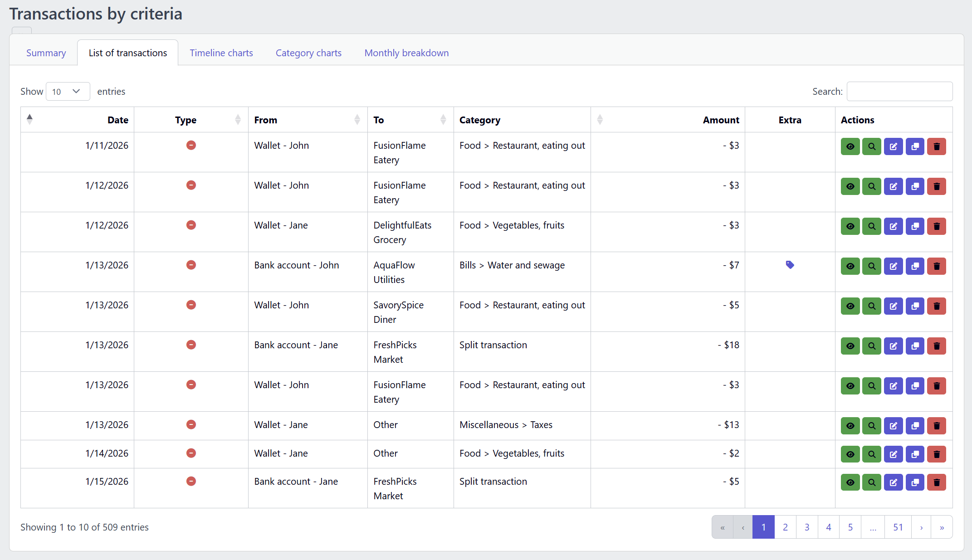Edit the 1/14/2026 Wallet - Jane transaction
This screenshot has width=972, height=560.
pos(893,454)
